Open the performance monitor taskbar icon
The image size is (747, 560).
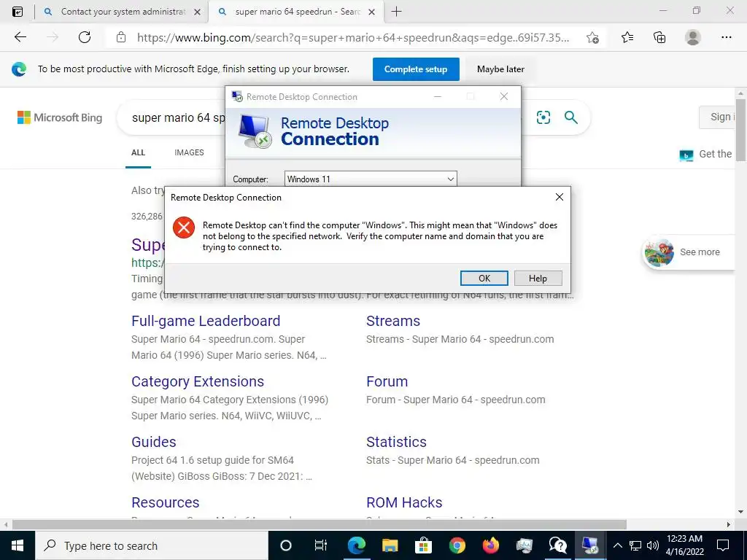pyautogui.click(x=524, y=545)
